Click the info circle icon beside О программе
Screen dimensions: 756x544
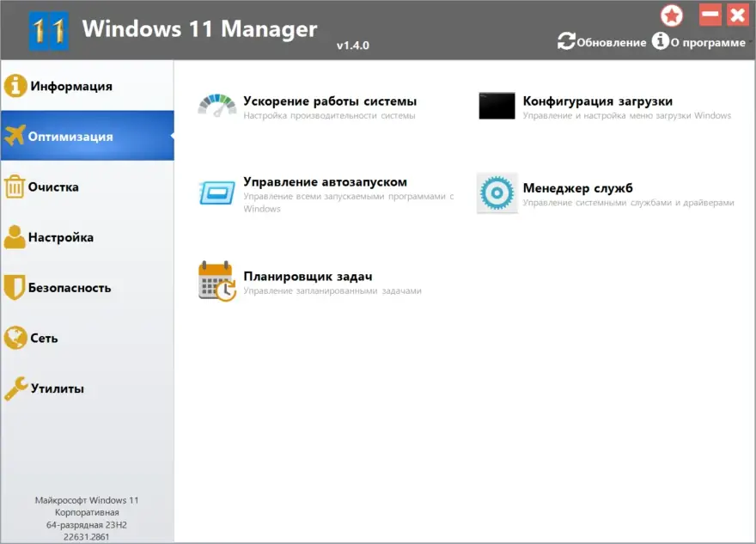click(661, 41)
